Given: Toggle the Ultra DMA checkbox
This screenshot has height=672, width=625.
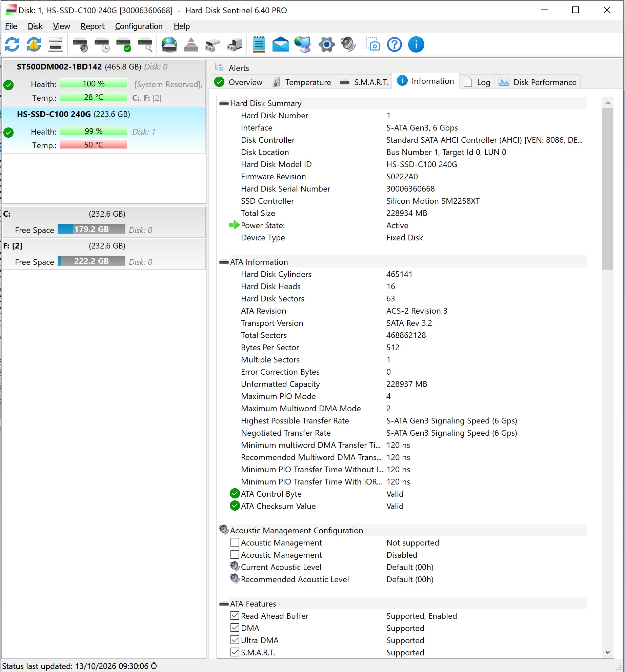Looking at the screenshot, I should [235, 640].
